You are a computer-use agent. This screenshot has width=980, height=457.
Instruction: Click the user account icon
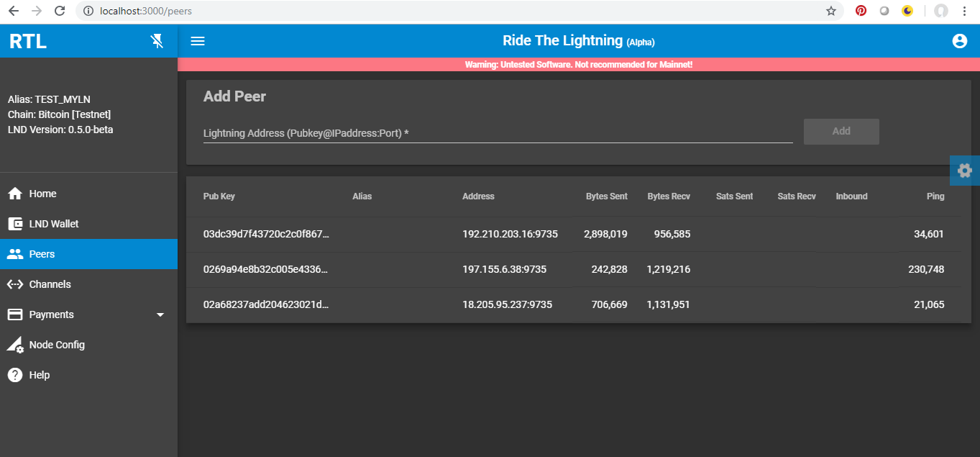tap(959, 41)
